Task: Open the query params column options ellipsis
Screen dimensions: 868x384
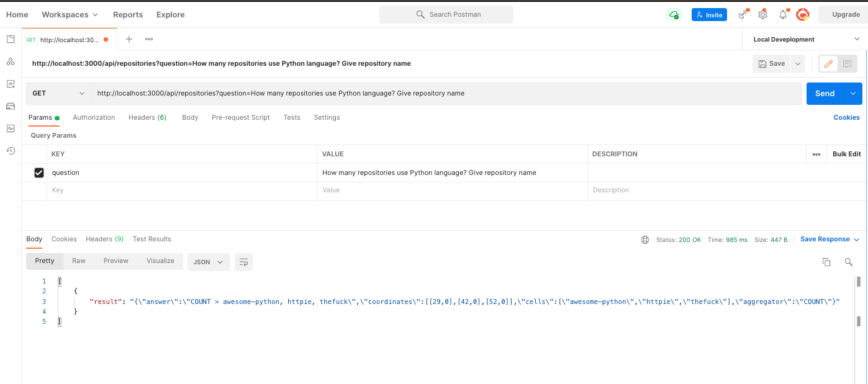Action: click(816, 154)
